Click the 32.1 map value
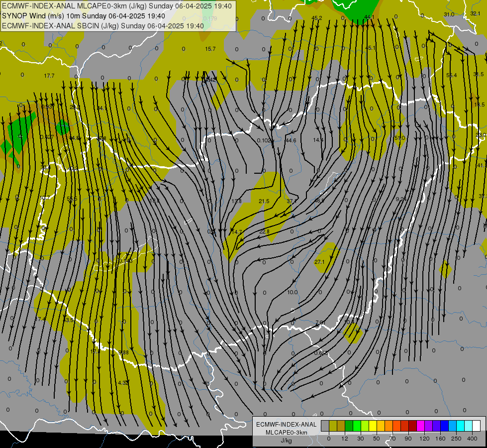The image size is (487, 448). pyautogui.click(x=475, y=13)
